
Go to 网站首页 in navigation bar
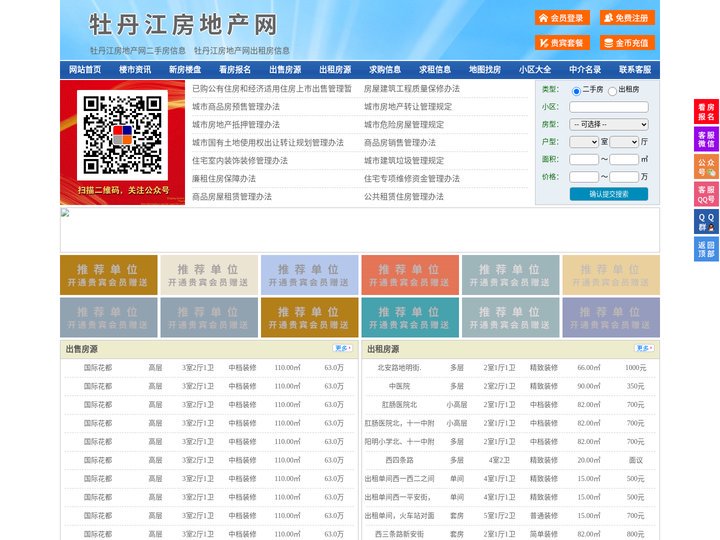pos(85,70)
